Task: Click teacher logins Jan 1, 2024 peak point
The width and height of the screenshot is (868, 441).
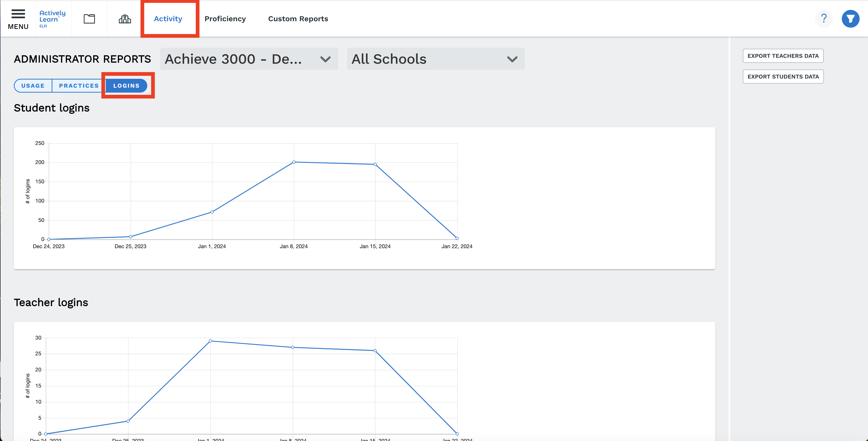Action: (x=210, y=341)
